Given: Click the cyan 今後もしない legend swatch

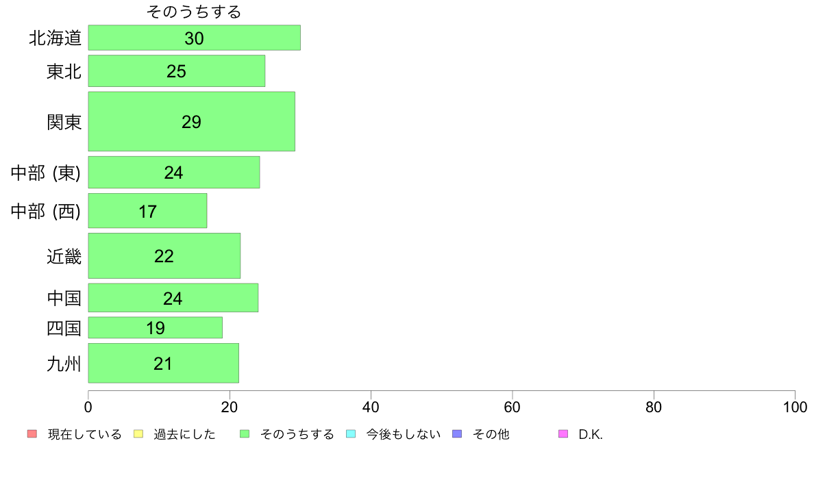Looking at the screenshot, I should click(x=351, y=434).
